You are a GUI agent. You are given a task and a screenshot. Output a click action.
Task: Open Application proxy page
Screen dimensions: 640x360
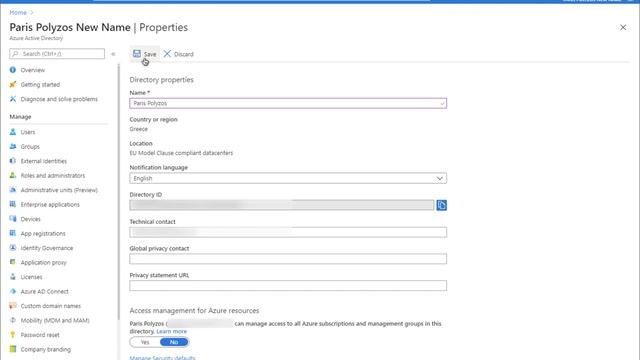[x=44, y=262]
